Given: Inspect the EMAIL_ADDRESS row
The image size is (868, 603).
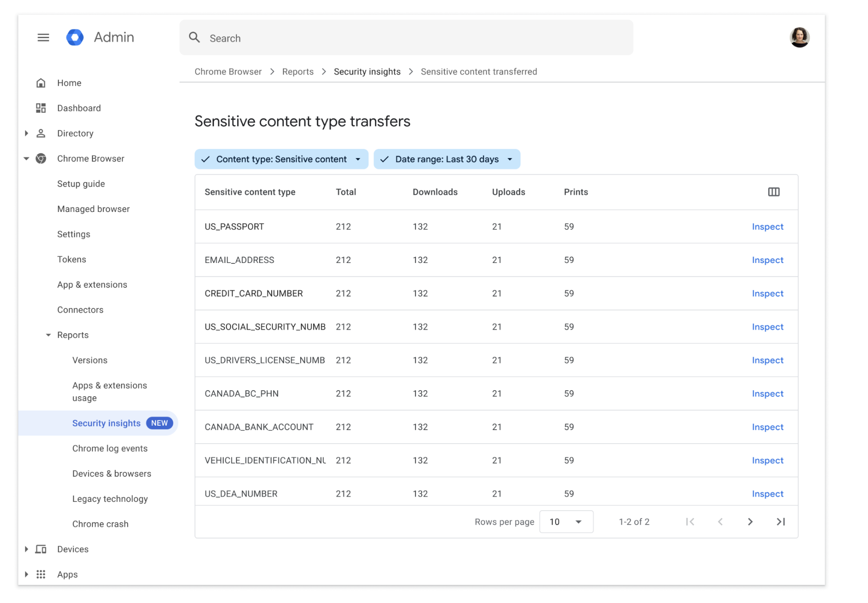Looking at the screenshot, I should pos(767,260).
